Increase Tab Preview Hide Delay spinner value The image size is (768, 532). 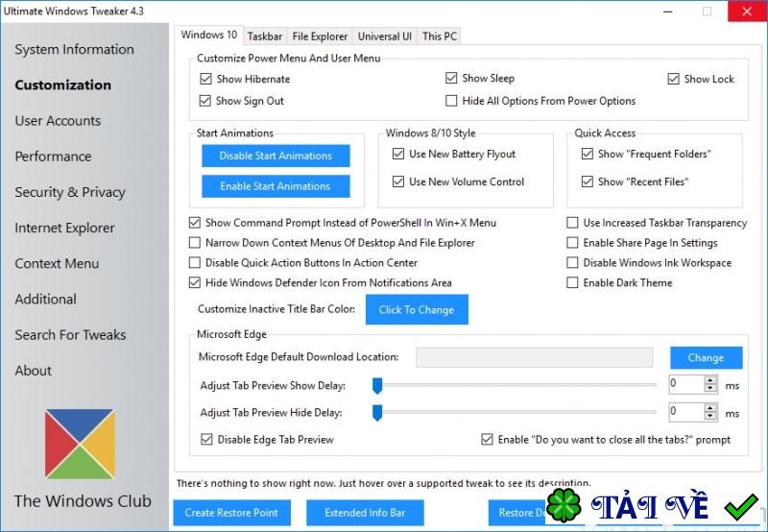point(710,407)
